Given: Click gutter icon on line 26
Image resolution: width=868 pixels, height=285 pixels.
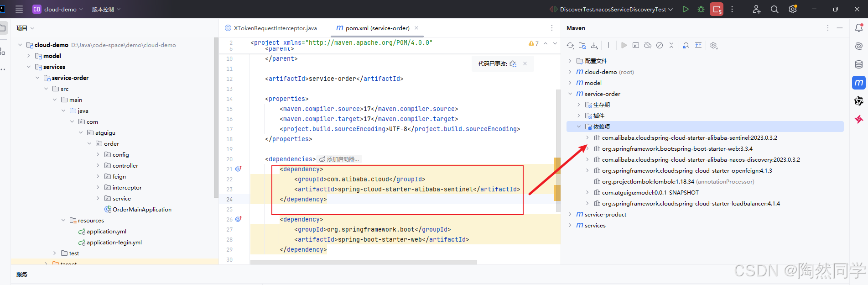Looking at the screenshot, I should (238, 219).
